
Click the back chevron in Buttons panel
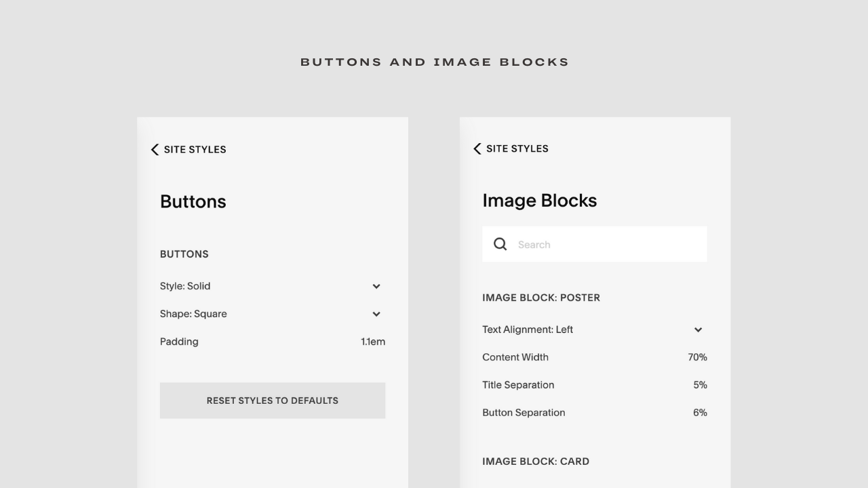coord(155,149)
